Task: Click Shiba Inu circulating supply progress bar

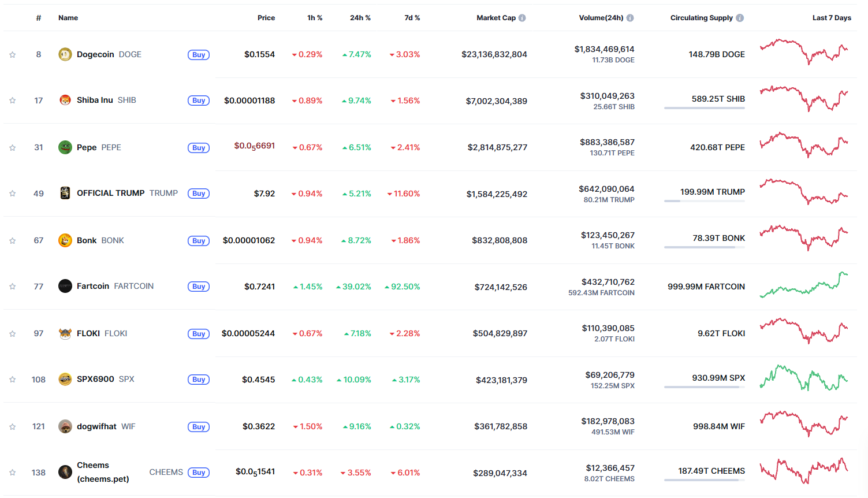Action: (705, 108)
